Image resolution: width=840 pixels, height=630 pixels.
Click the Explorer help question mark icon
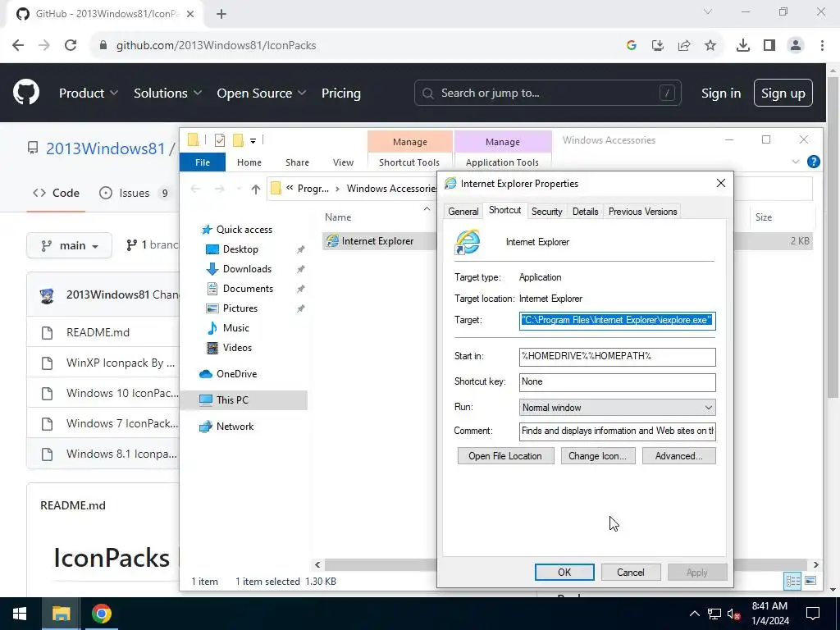[813, 162]
